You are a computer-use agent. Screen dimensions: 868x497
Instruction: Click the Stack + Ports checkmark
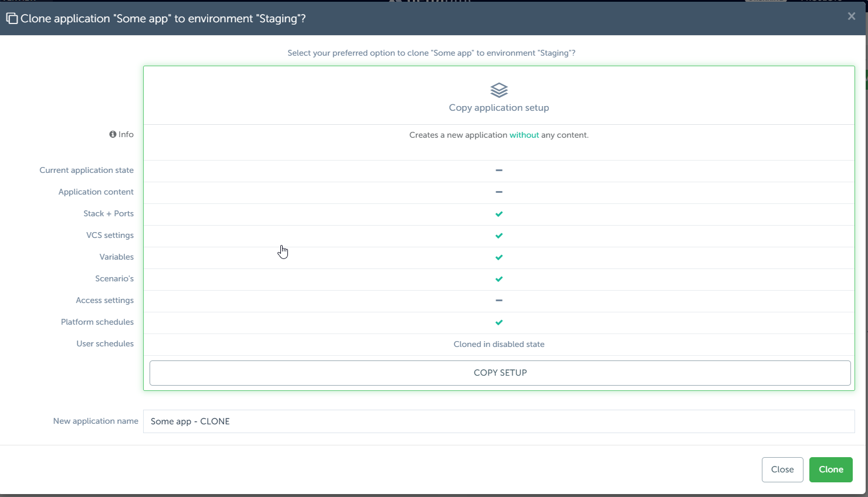click(499, 214)
